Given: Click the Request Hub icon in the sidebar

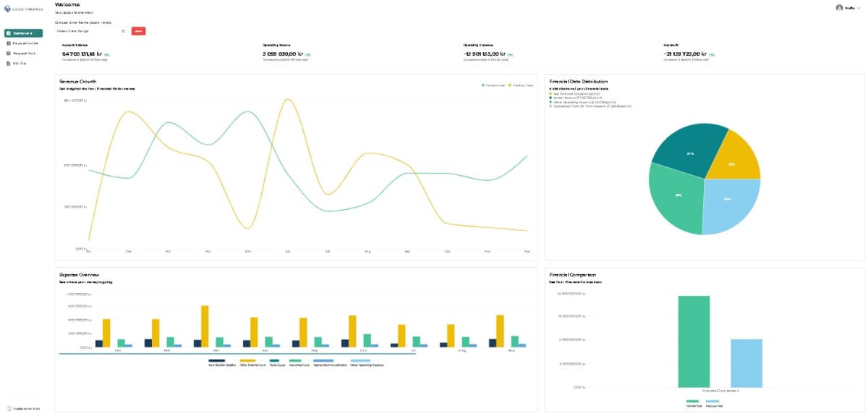Looking at the screenshot, I should 8,54.
